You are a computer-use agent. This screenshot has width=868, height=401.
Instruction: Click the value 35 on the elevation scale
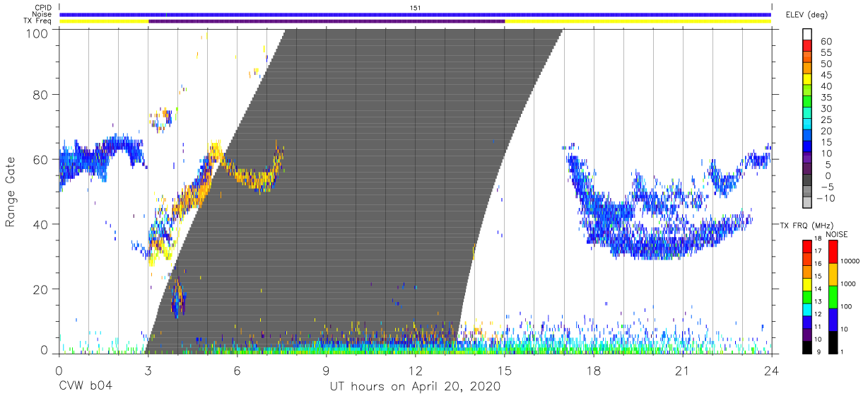pos(826,98)
